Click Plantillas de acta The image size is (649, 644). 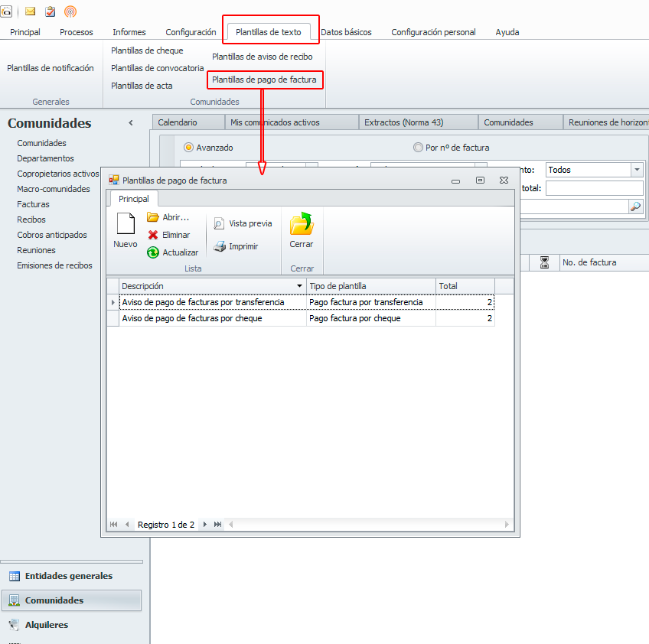[142, 86]
